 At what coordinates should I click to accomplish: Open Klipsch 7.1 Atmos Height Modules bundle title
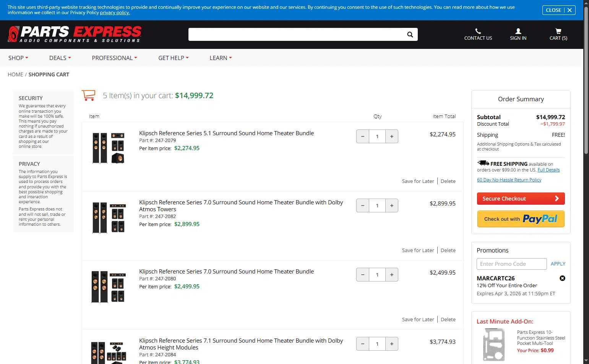(241, 344)
